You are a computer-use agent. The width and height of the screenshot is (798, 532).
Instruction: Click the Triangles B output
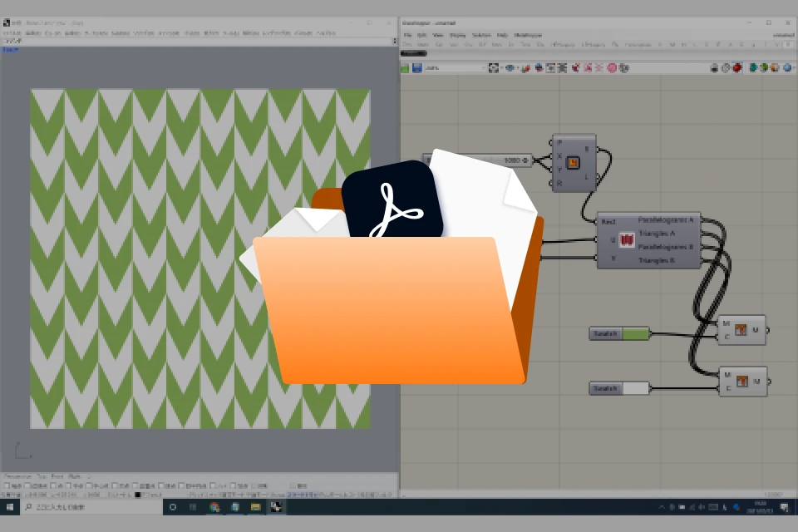tap(657, 261)
